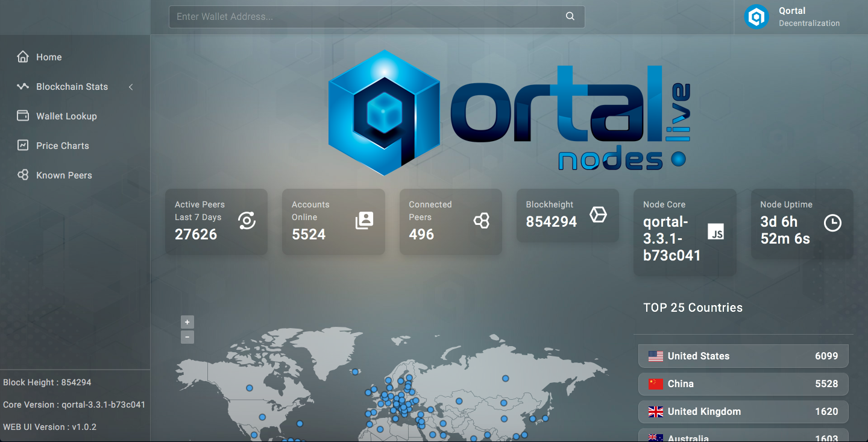Click the Active Peers value 27626
This screenshot has width=868, height=442.
[x=196, y=235]
